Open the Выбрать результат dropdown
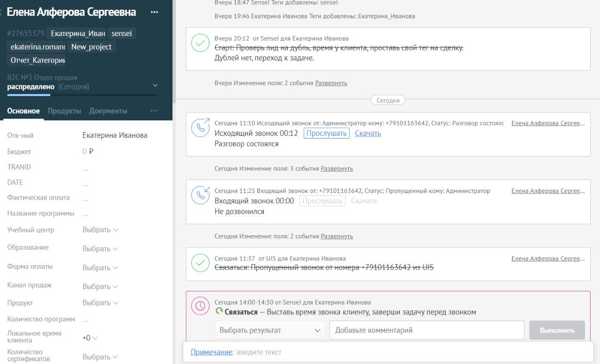Image resolution: width=600 pixels, height=364 pixels. [x=270, y=330]
